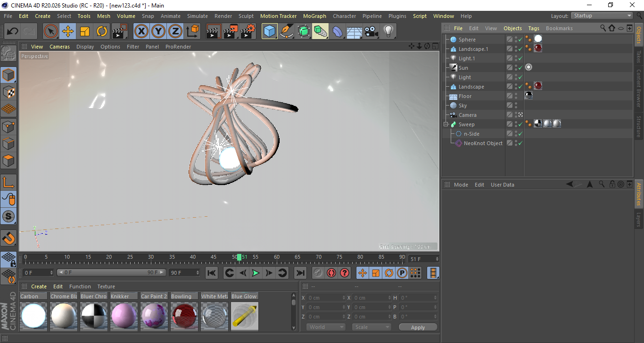Click the Record Active Objects button

(318, 273)
